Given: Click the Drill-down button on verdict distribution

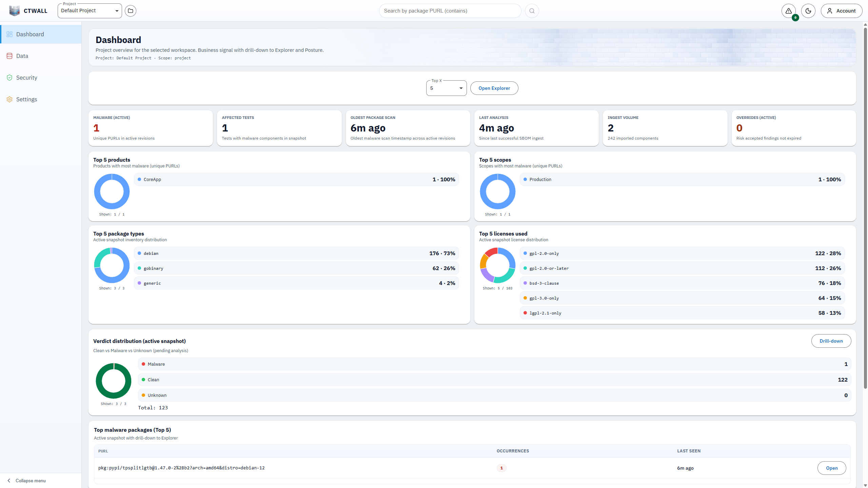Looking at the screenshot, I should coord(831,341).
